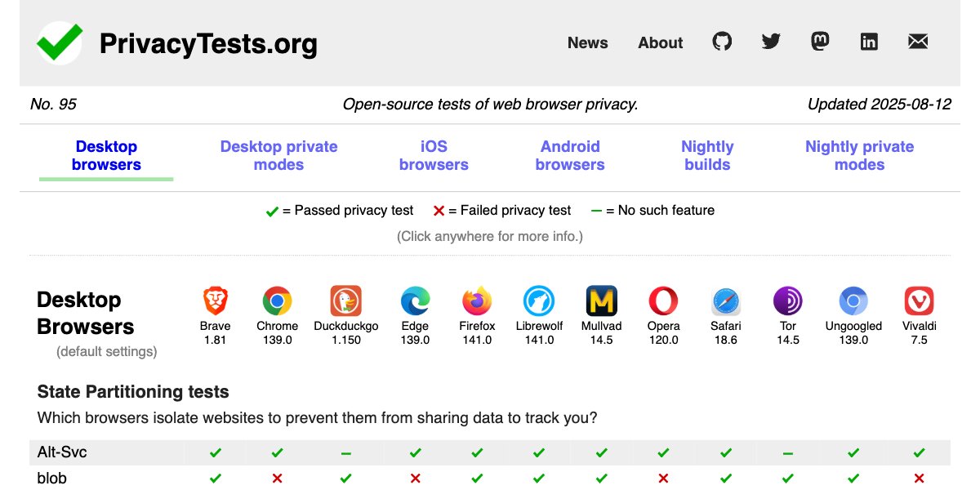The height and width of the screenshot is (490, 980).
Task: Click the Twitter bird icon in header
Action: tap(771, 42)
